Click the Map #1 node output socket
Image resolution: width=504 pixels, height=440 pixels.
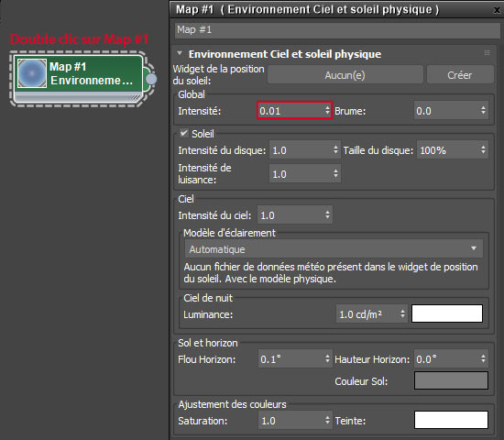pos(151,79)
